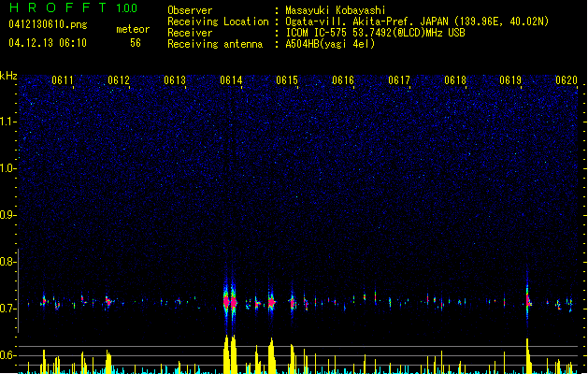Click the 0616 time axis marker
The width and height of the screenshot is (588, 374).
[x=343, y=80]
